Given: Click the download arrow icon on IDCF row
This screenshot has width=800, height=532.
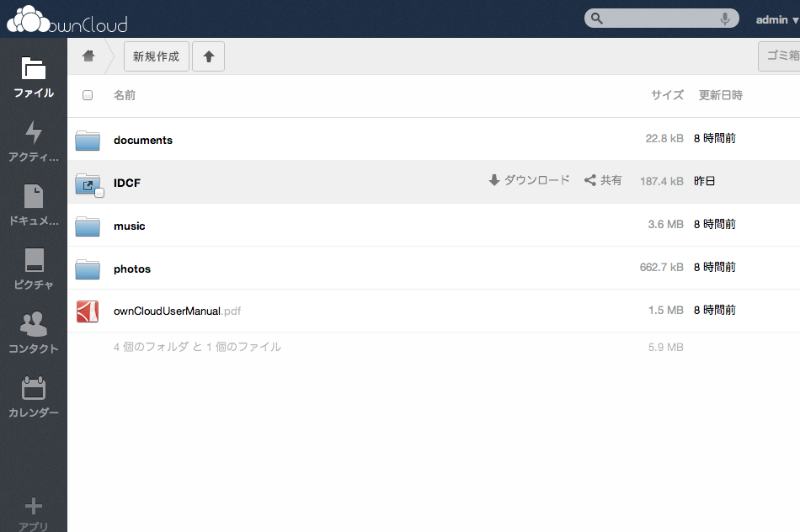Looking at the screenshot, I should [493, 180].
